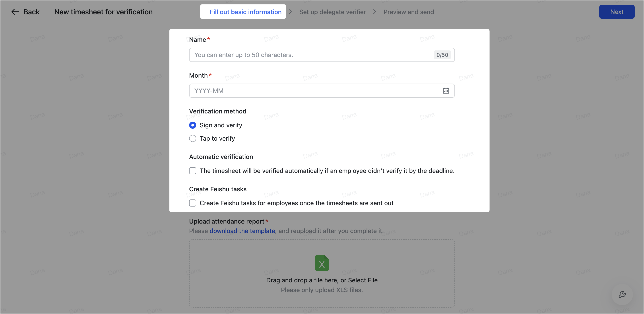Open the wrench settings icon bottom right
The width and height of the screenshot is (644, 314).
click(622, 295)
